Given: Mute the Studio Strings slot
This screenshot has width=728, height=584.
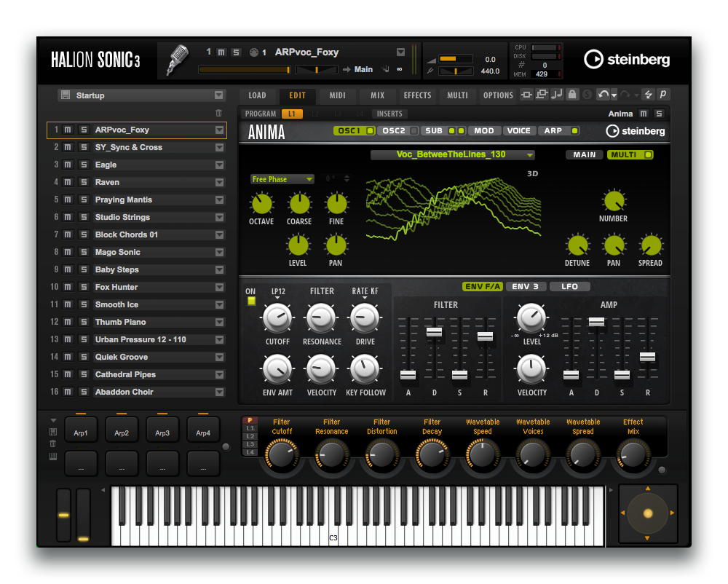Looking at the screenshot, I should coord(68,217).
